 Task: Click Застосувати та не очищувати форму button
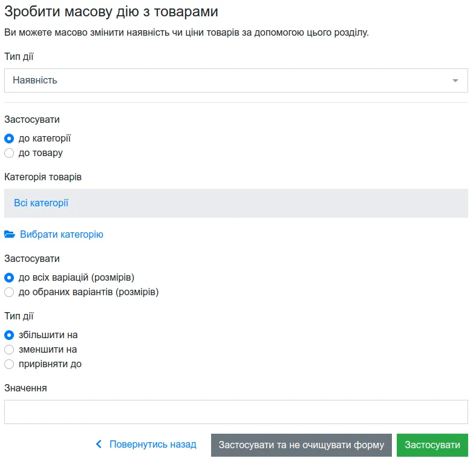(x=301, y=445)
